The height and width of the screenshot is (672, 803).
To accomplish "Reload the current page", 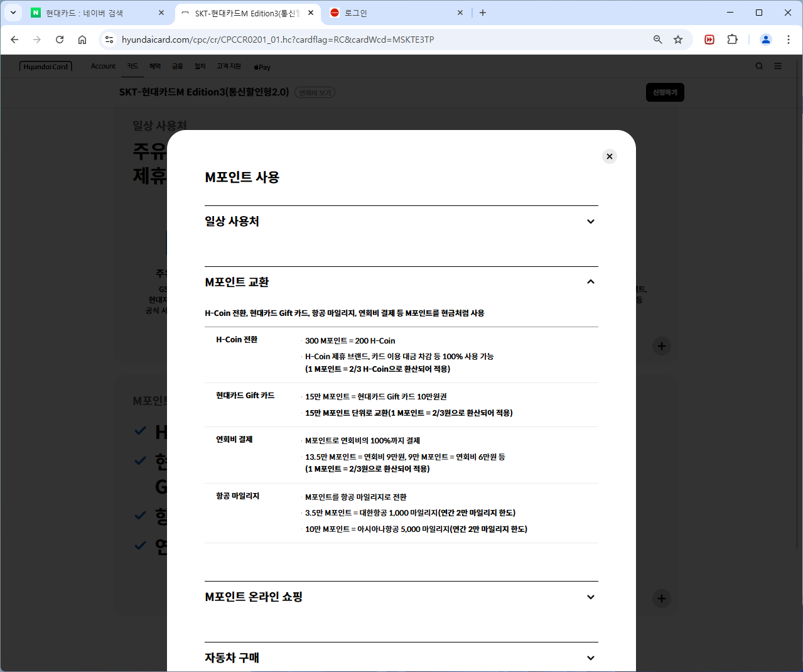I will pos(60,40).
